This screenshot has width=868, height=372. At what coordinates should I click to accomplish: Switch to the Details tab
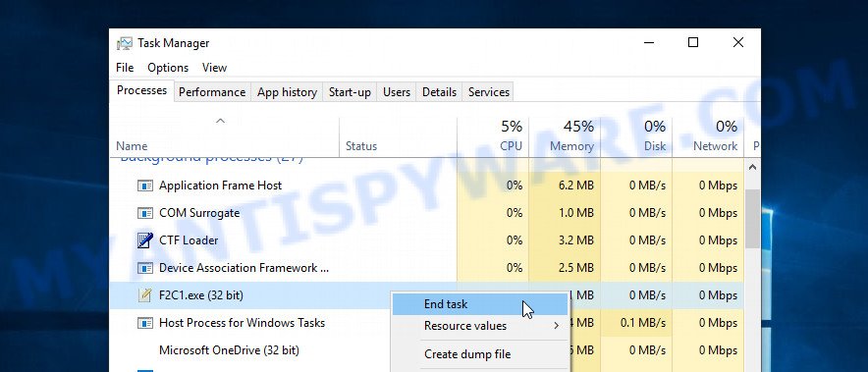point(439,92)
